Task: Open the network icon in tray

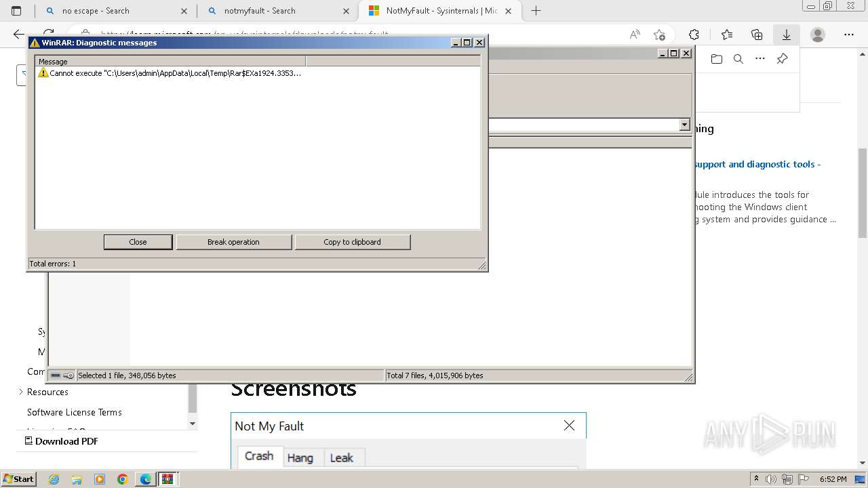Action: (787, 479)
